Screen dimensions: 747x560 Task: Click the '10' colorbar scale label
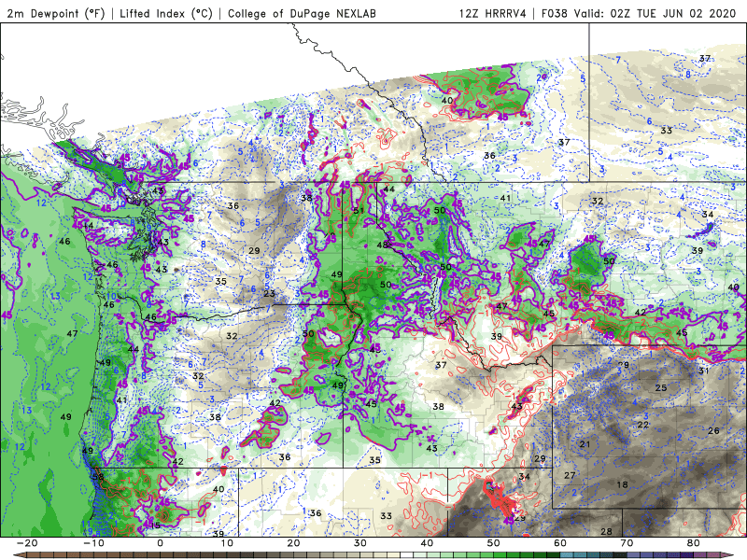tap(227, 543)
